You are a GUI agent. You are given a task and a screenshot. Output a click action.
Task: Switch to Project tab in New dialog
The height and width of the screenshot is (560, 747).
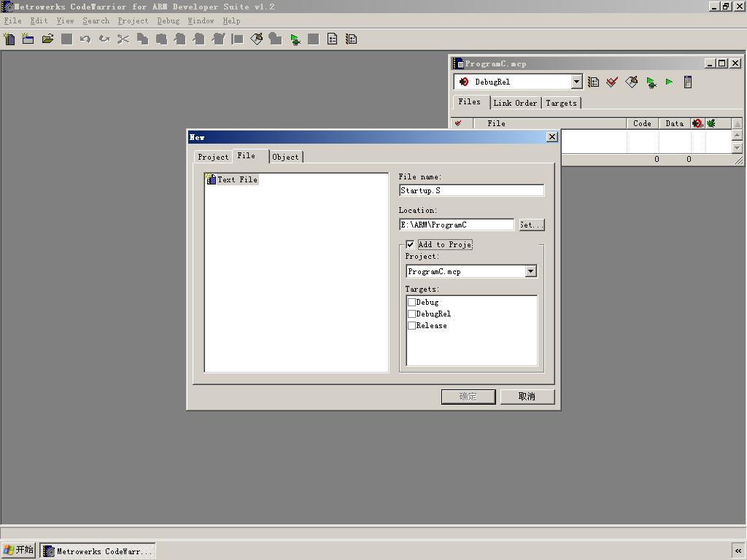[x=213, y=157]
